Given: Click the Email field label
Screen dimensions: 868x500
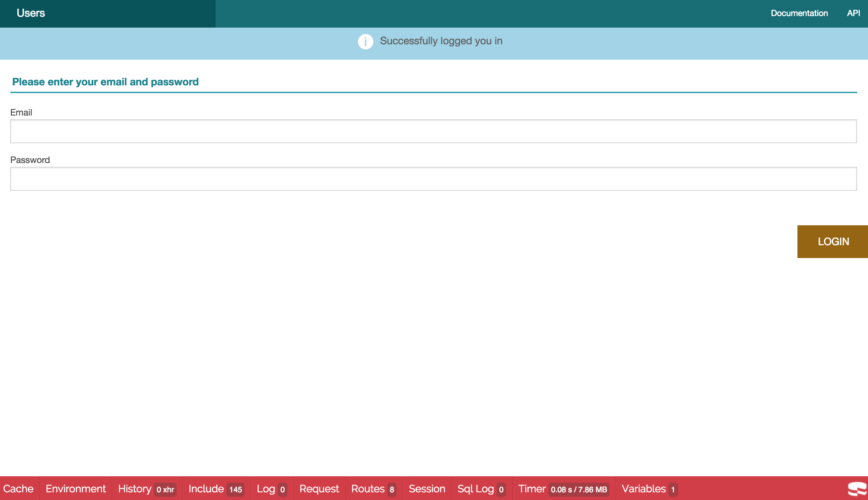Looking at the screenshot, I should [x=21, y=112].
